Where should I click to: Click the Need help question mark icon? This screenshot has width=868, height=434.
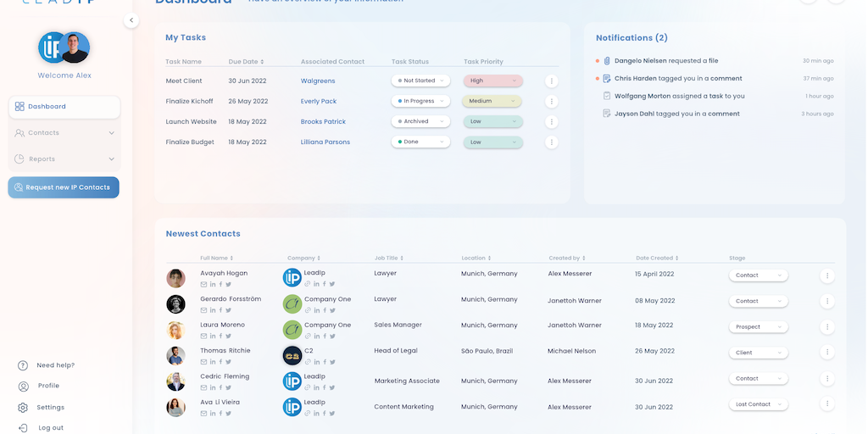pyautogui.click(x=23, y=365)
